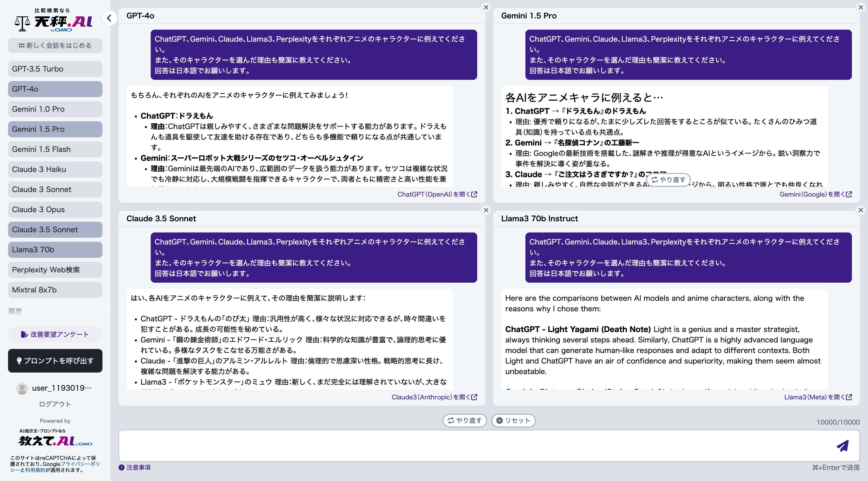Close the Gemini 1.5 Pro panel
Image resolution: width=868 pixels, height=481 pixels.
click(x=860, y=8)
